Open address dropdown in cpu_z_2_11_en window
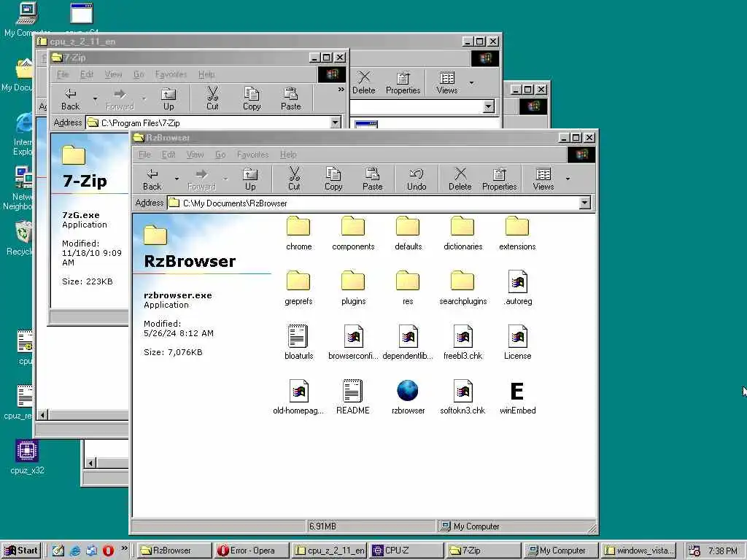 point(488,106)
